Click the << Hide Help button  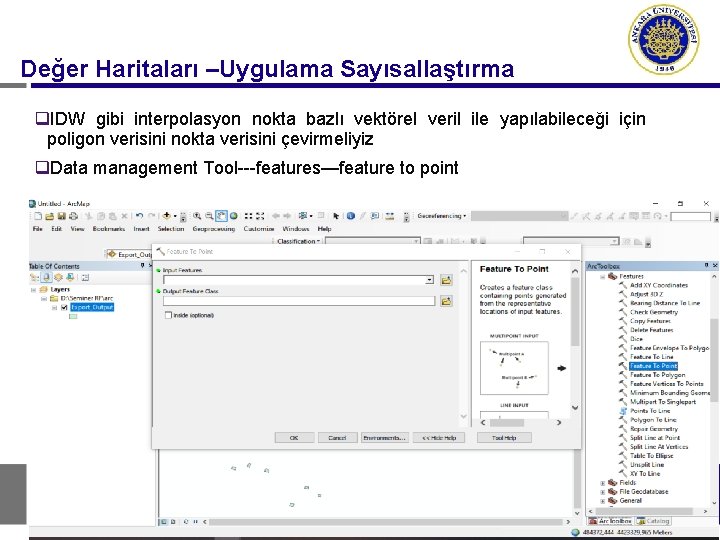[x=439, y=438]
